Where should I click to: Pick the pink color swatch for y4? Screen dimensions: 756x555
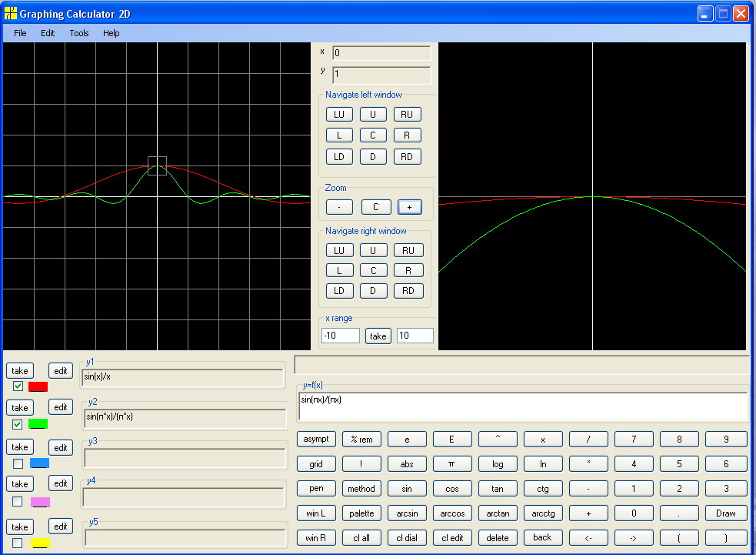pyautogui.click(x=40, y=502)
